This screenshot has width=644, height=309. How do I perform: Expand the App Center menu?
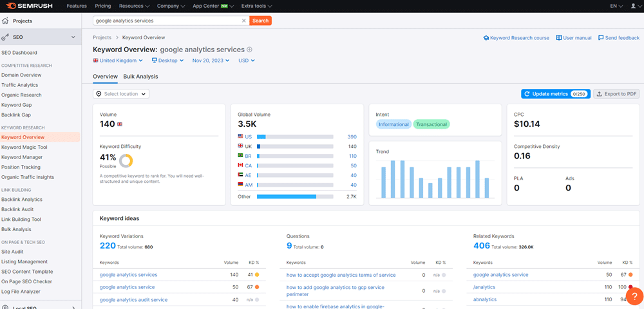213,6
